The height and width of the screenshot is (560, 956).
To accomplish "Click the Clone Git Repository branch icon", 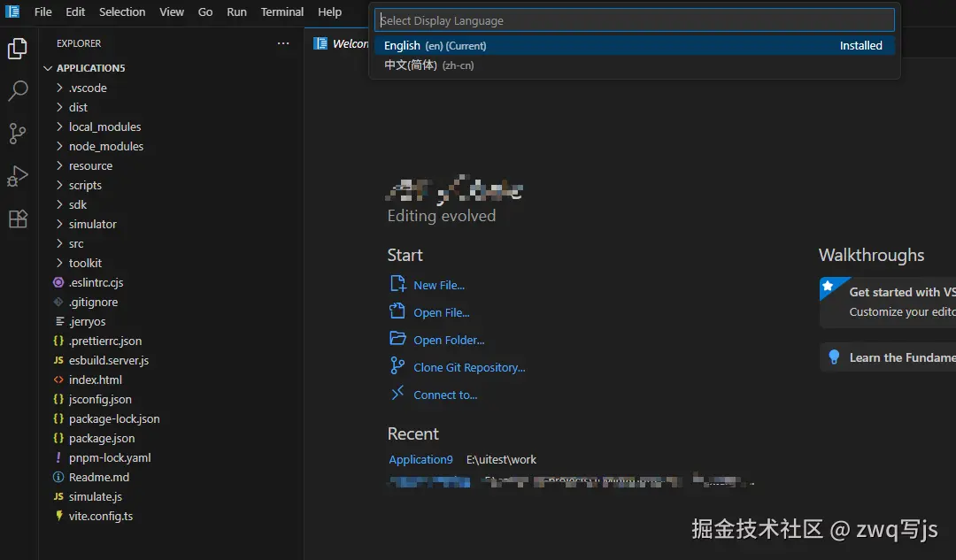I will (397, 365).
